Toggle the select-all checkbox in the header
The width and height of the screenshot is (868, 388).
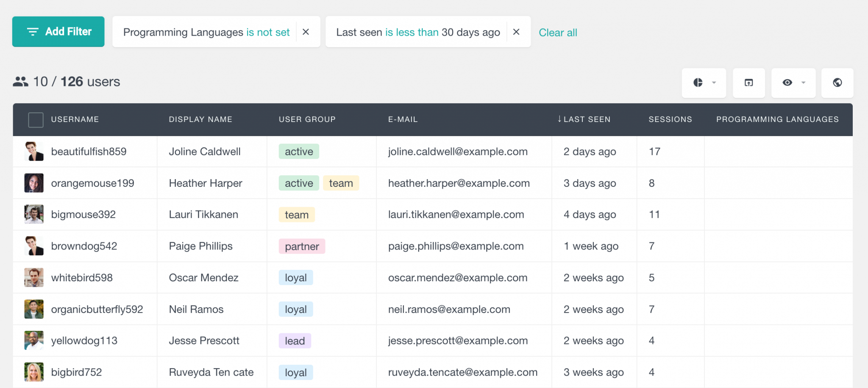pos(36,119)
